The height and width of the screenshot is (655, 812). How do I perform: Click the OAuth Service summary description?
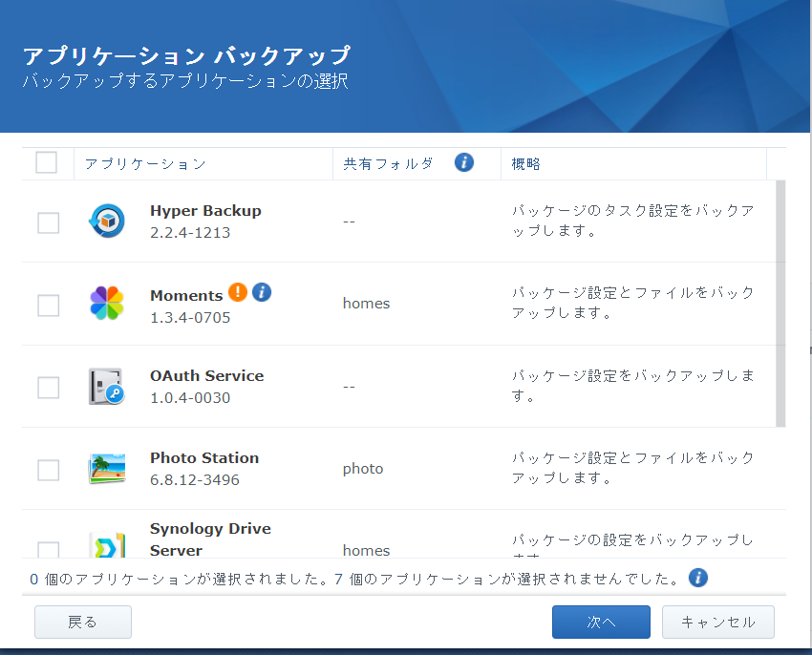coord(632,386)
